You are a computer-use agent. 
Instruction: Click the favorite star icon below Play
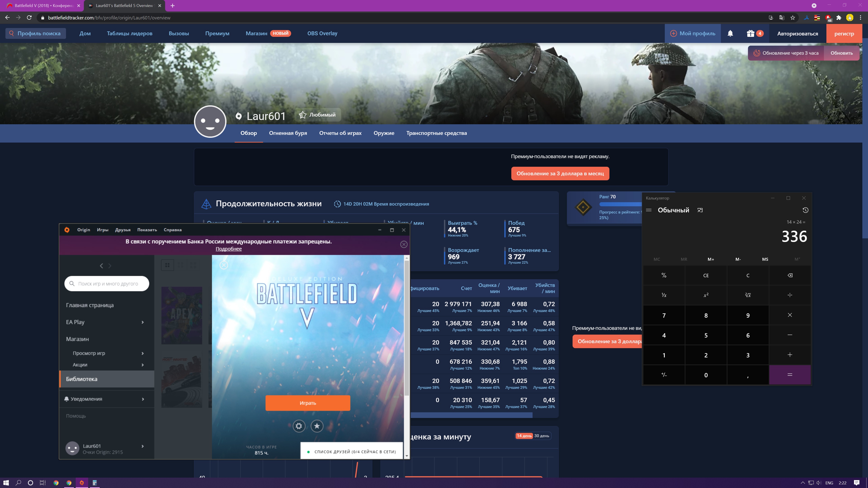click(x=317, y=426)
